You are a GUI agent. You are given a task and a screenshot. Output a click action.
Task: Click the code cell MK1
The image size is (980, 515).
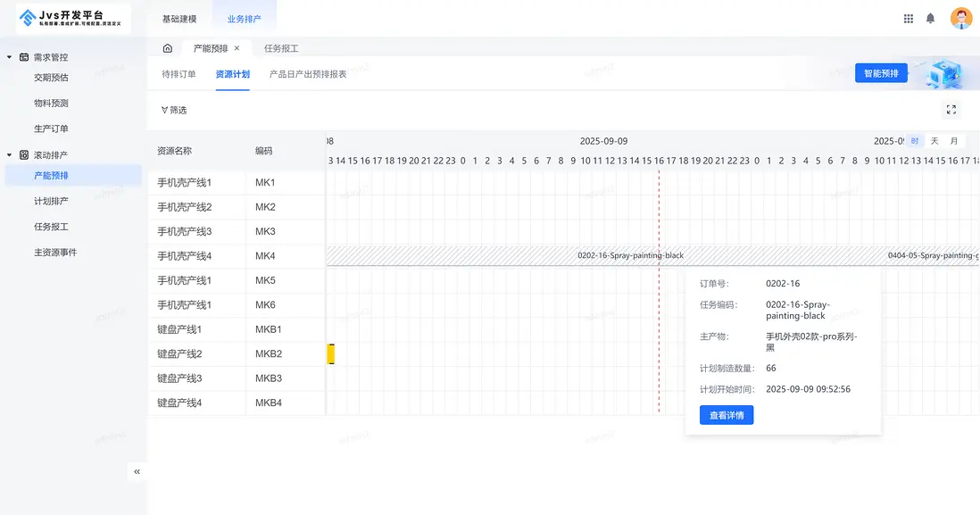pos(265,182)
